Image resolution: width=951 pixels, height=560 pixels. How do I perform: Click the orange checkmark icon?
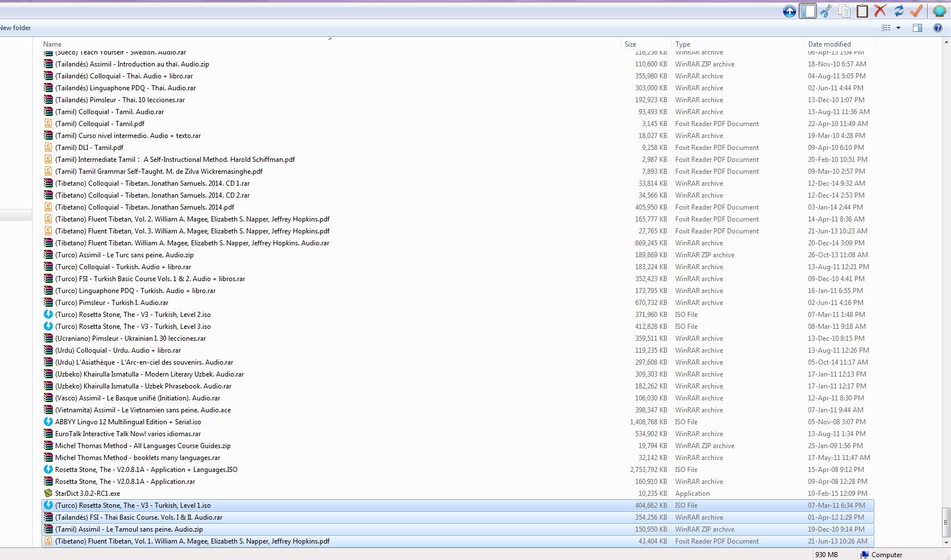click(916, 11)
